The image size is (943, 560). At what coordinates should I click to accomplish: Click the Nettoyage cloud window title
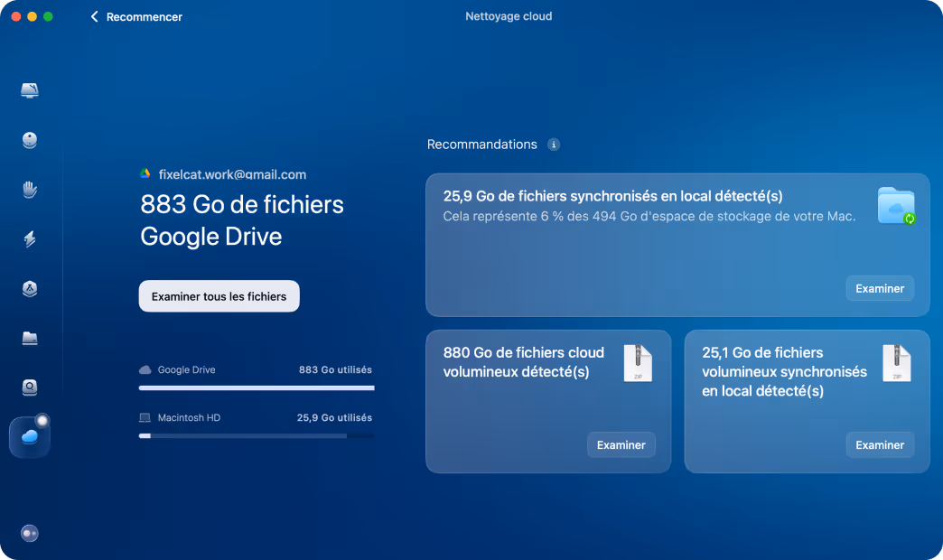coord(509,16)
